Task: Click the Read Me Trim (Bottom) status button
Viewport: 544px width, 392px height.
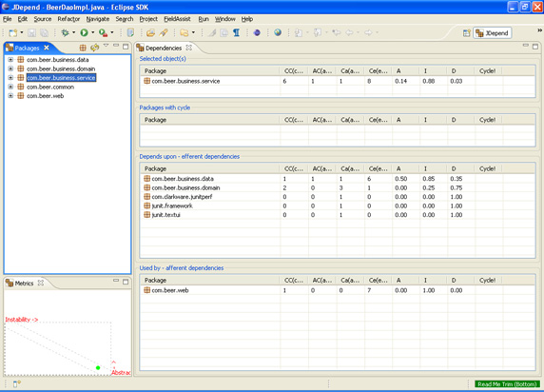Action: click(507, 384)
